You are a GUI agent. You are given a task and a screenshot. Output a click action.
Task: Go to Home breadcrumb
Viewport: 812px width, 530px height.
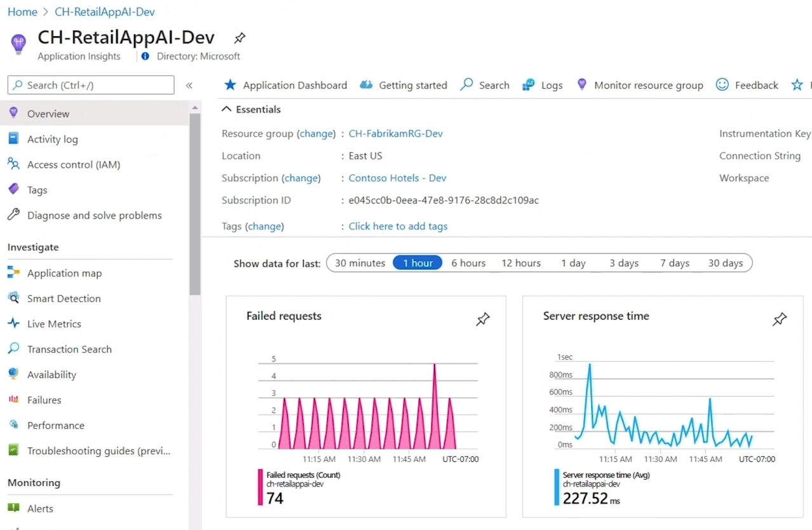pyautogui.click(x=22, y=11)
